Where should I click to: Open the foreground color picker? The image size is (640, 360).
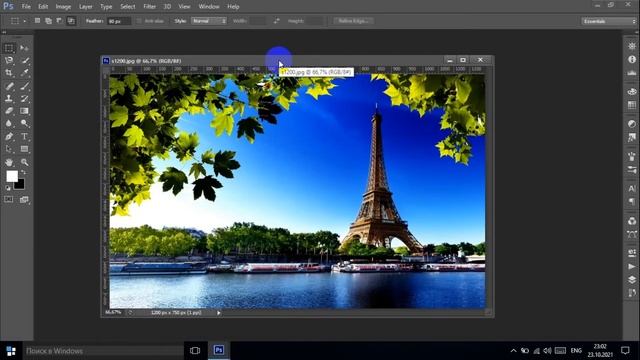[x=12, y=176]
